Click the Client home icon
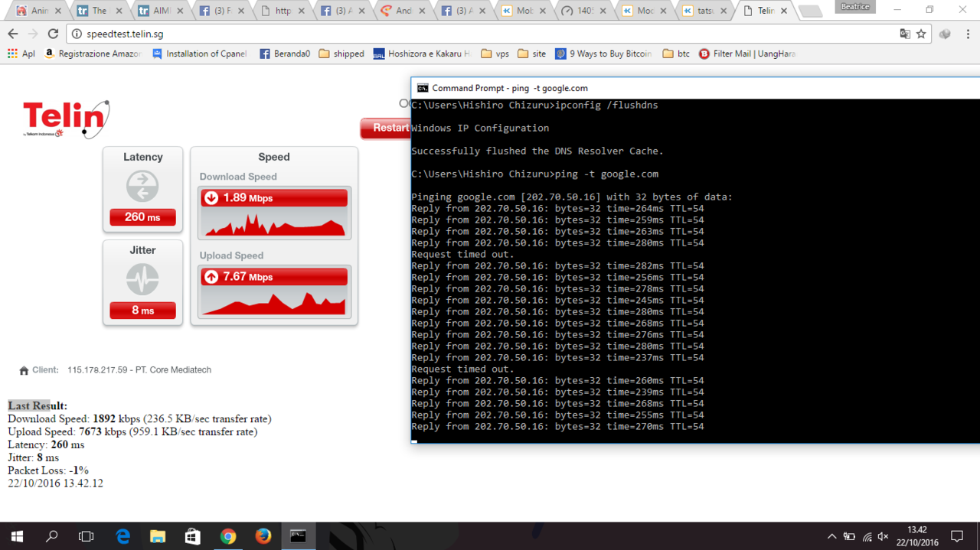This screenshot has width=980, height=550. [x=24, y=370]
